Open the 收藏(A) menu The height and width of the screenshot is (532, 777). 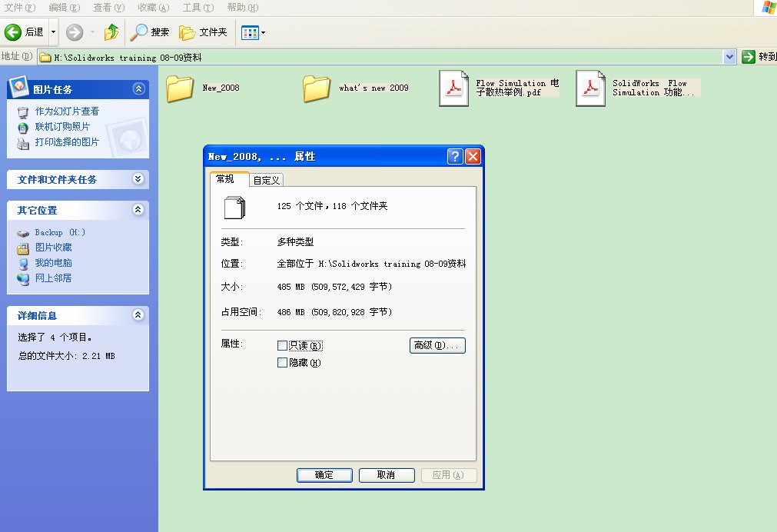[x=154, y=8]
